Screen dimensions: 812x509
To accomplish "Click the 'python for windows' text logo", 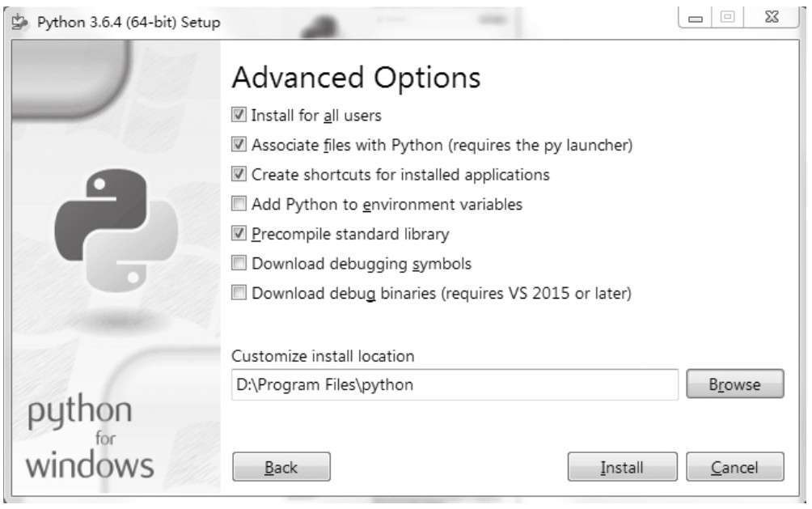I will (90, 438).
